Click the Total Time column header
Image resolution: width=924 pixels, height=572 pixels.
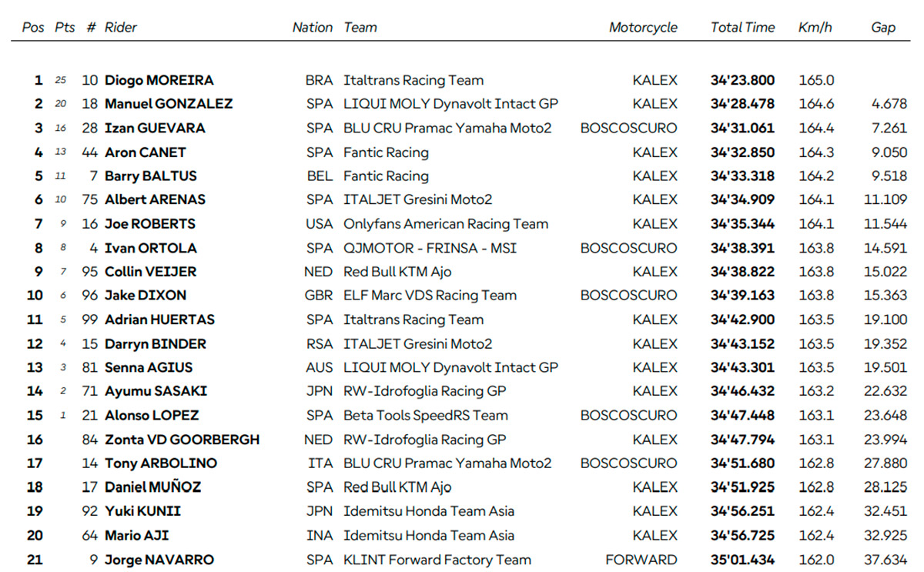[x=742, y=28]
